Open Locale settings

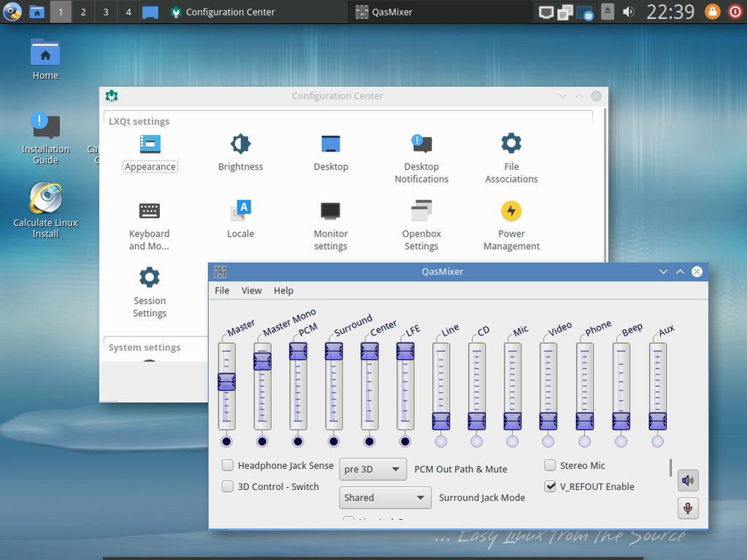(240, 220)
